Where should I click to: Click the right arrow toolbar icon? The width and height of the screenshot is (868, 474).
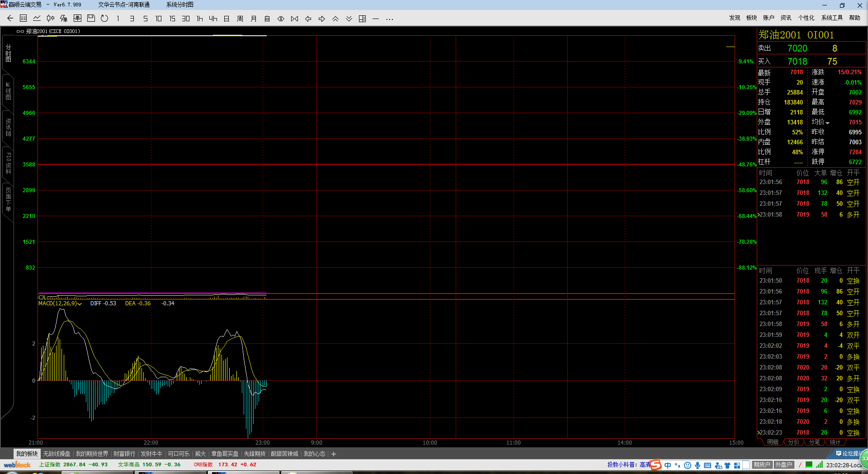click(322, 19)
